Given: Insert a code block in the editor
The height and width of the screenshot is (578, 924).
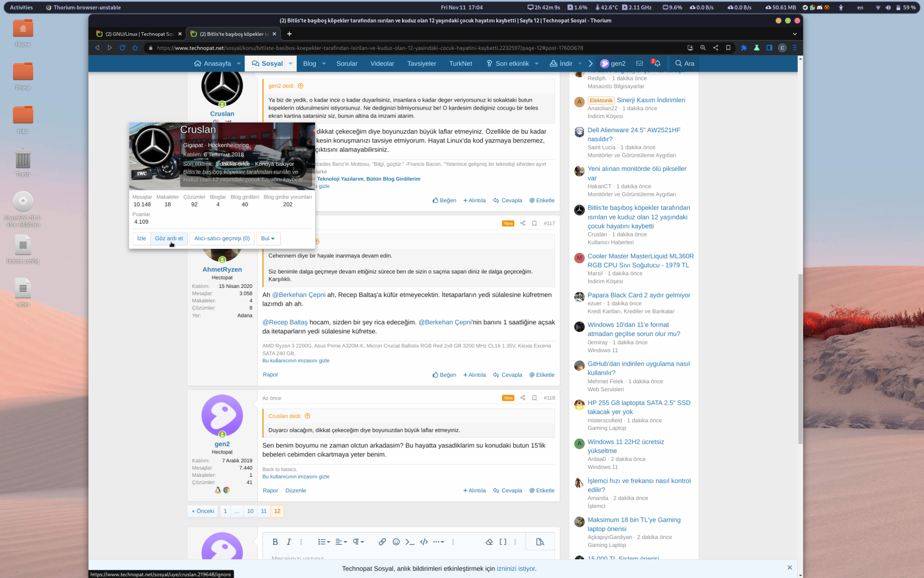Looking at the screenshot, I should click(424, 542).
